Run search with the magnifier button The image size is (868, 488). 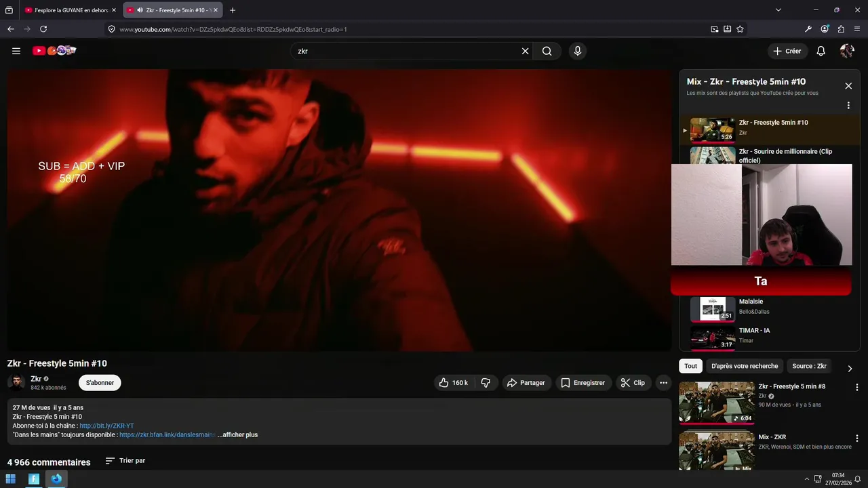click(547, 51)
